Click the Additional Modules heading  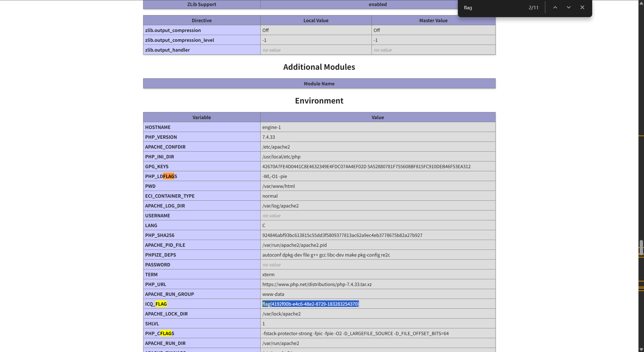click(319, 67)
